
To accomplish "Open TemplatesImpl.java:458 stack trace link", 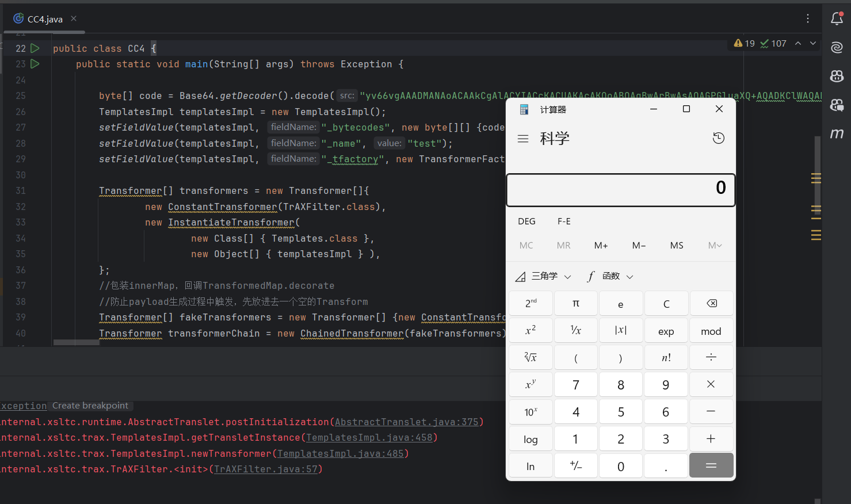I will [369, 437].
